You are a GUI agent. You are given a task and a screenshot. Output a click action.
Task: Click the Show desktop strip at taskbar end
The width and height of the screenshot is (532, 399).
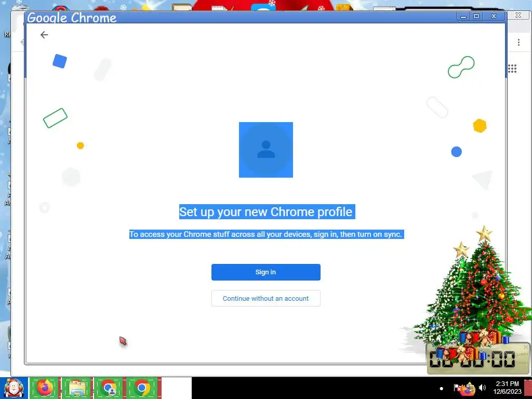(x=528, y=388)
